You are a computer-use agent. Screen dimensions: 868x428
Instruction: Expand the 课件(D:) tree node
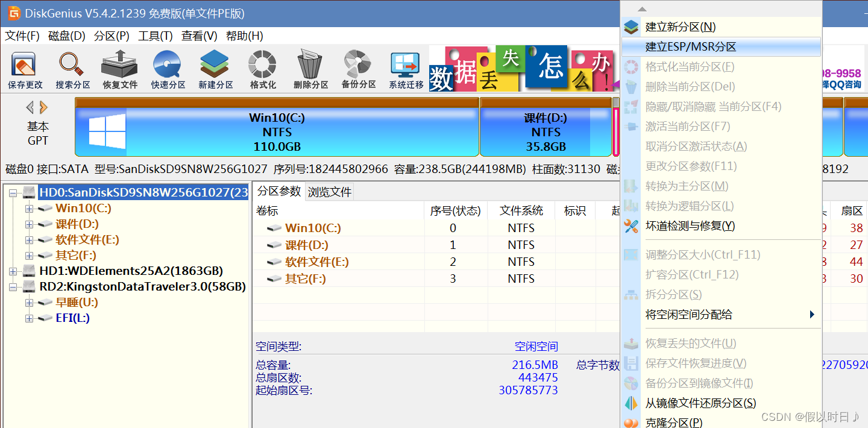[29, 224]
